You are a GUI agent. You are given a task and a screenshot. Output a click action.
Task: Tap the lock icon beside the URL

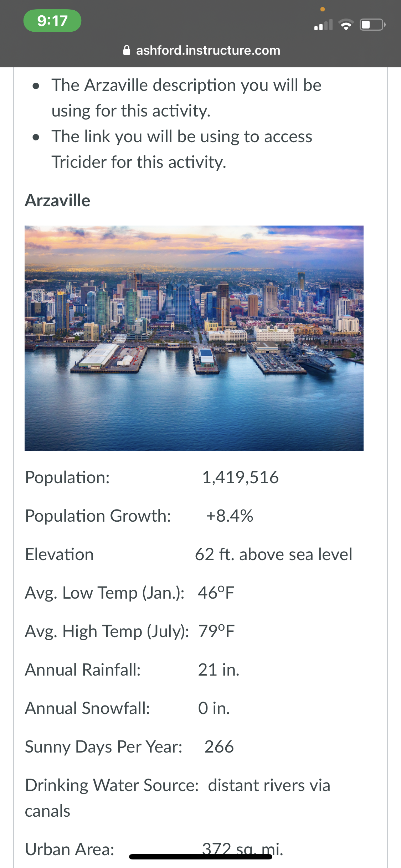tap(127, 50)
